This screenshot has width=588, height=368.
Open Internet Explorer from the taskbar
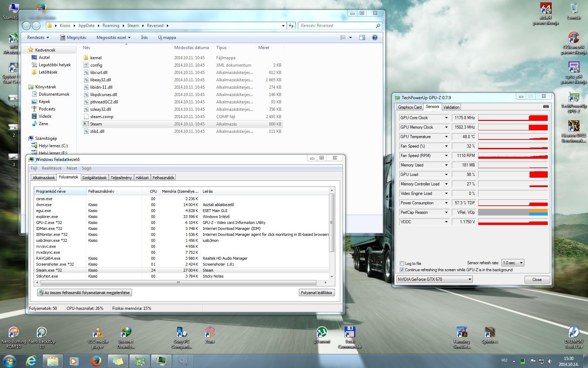pyautogui.click(x=31, y=361)
